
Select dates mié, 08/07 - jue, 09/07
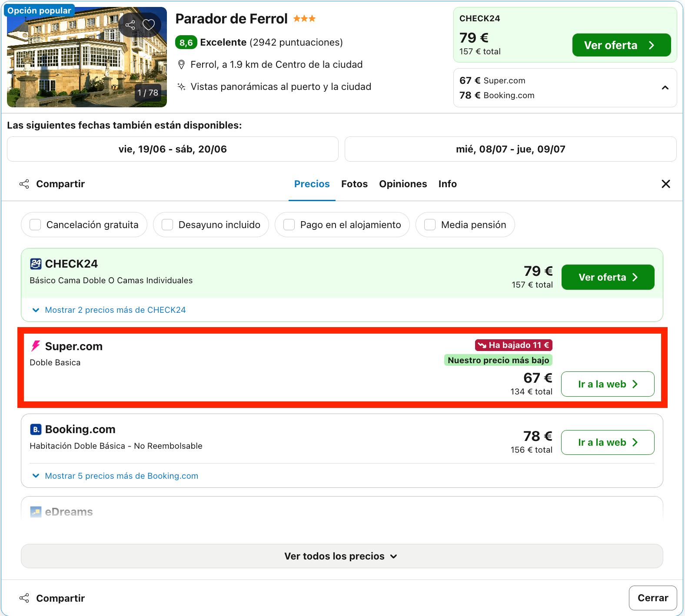[511, 149]
